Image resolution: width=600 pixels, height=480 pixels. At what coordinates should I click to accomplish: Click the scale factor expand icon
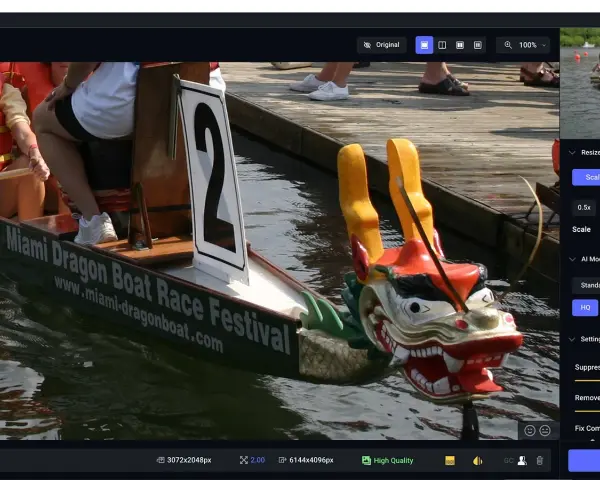coord(244,460)
